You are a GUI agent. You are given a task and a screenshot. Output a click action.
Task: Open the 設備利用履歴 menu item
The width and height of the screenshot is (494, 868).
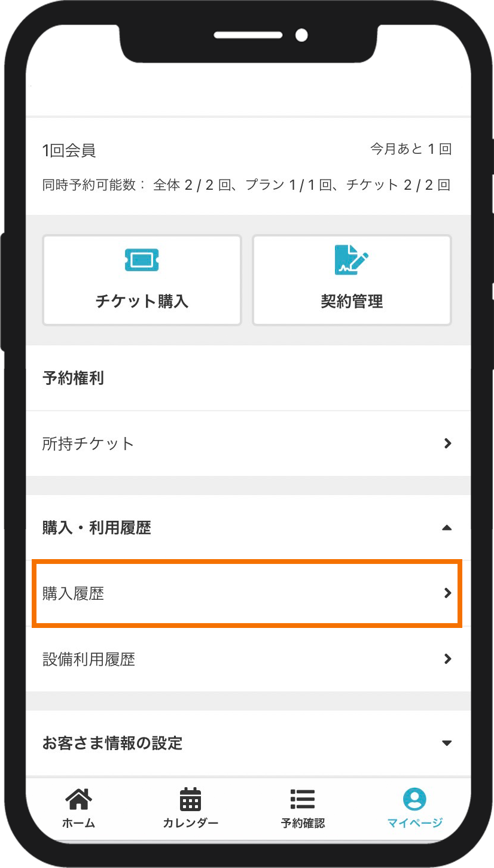89,659
